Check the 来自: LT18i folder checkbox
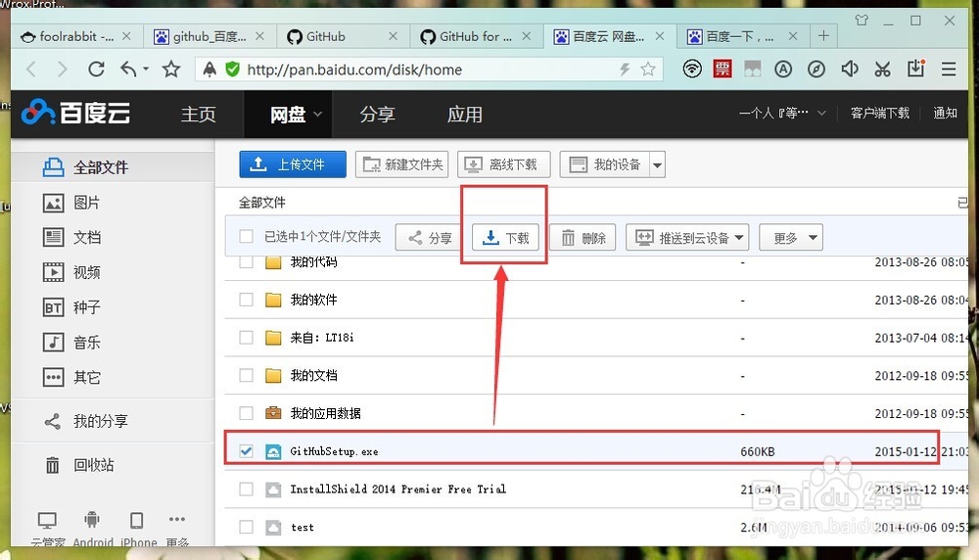This screenshot has height=560, width=979. tap(246, 338)
